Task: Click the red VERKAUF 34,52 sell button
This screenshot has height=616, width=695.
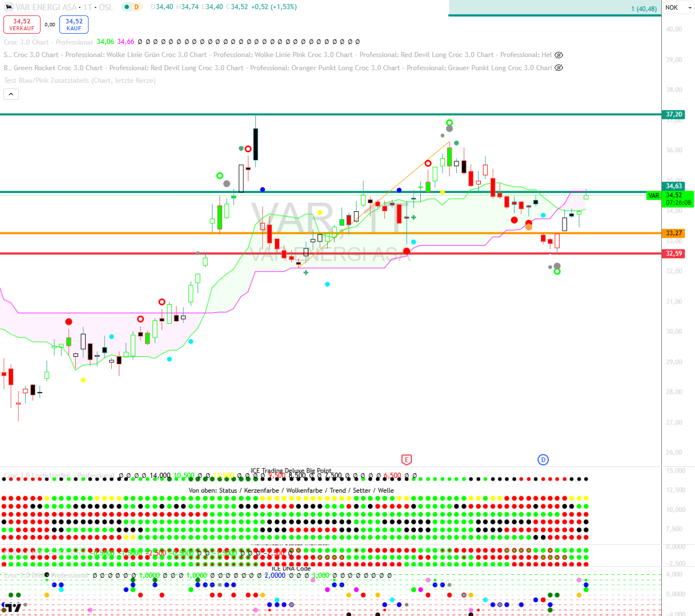Action: (x=22, y=25)
